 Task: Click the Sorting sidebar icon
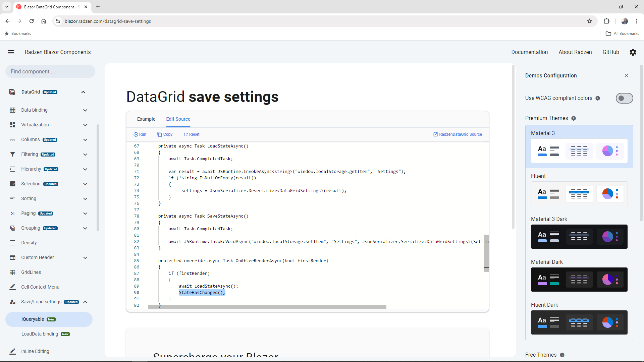click(x=12, y=198)
